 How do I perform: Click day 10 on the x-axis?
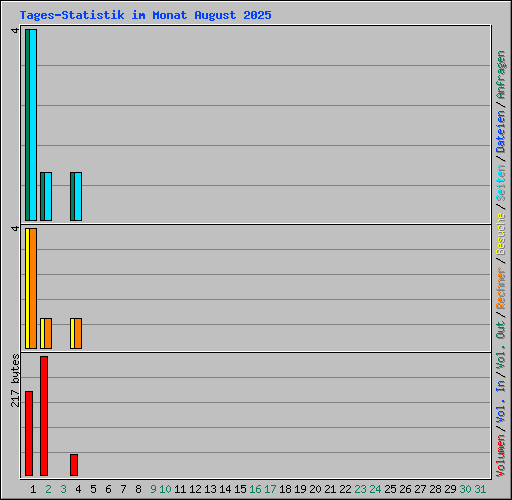pos(165,489)
